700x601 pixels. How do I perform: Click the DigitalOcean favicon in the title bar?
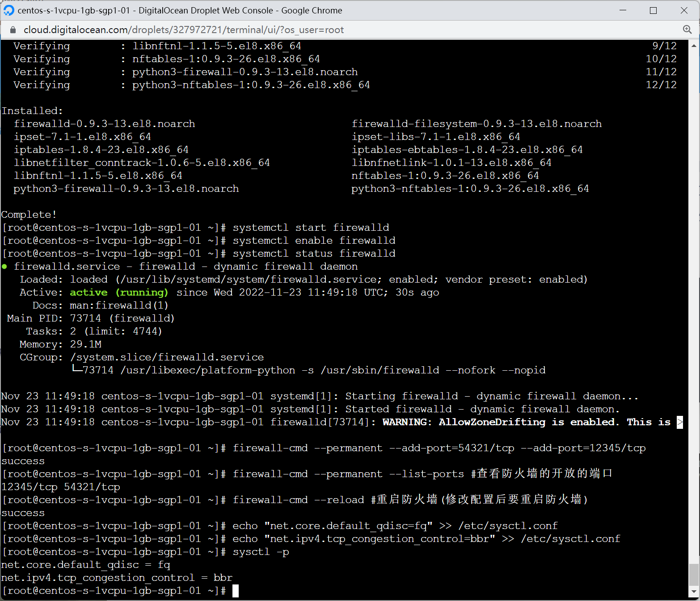[x=9, y=10]
